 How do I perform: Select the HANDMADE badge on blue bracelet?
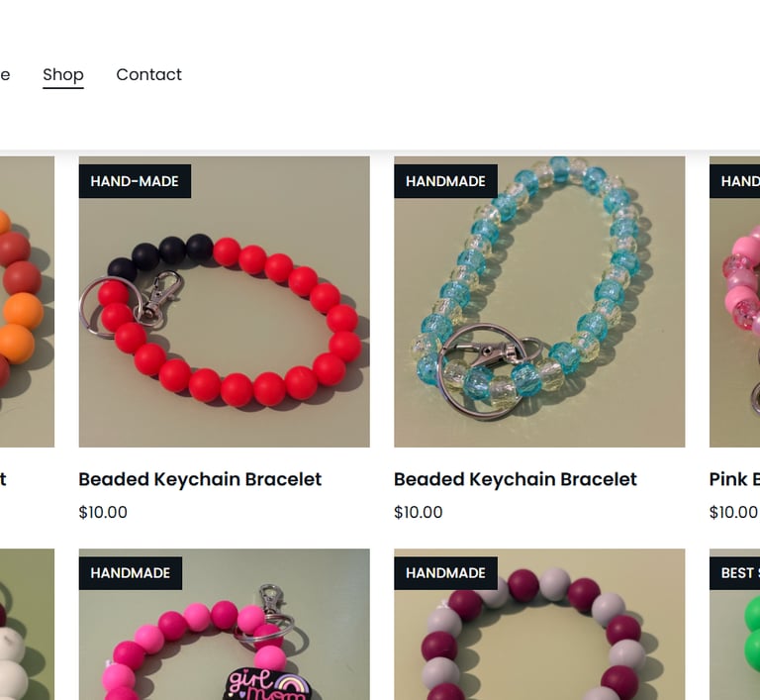[x=446, y=181]
